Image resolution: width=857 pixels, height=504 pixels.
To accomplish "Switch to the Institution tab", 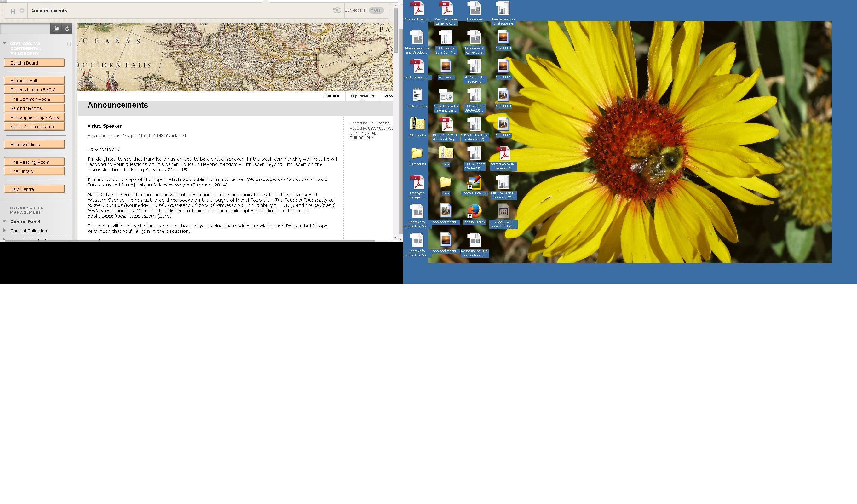I will [331, 96].
